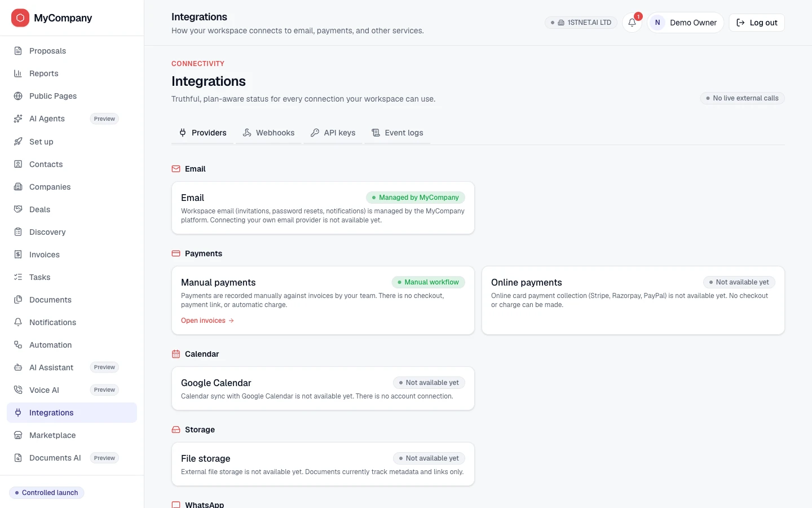Click the Storage section heading
Image resolution: width=812 pixels, height=508 pixels.
[200, 430]
